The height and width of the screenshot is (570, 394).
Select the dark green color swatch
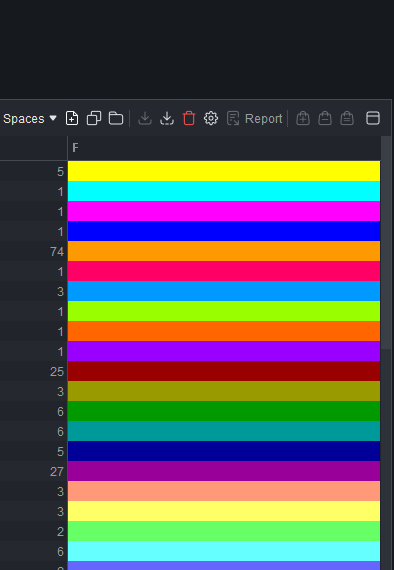pos(224,411)
